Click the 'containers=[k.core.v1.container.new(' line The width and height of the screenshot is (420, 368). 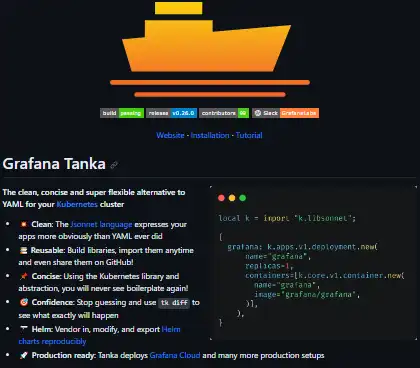coord(325,276)
